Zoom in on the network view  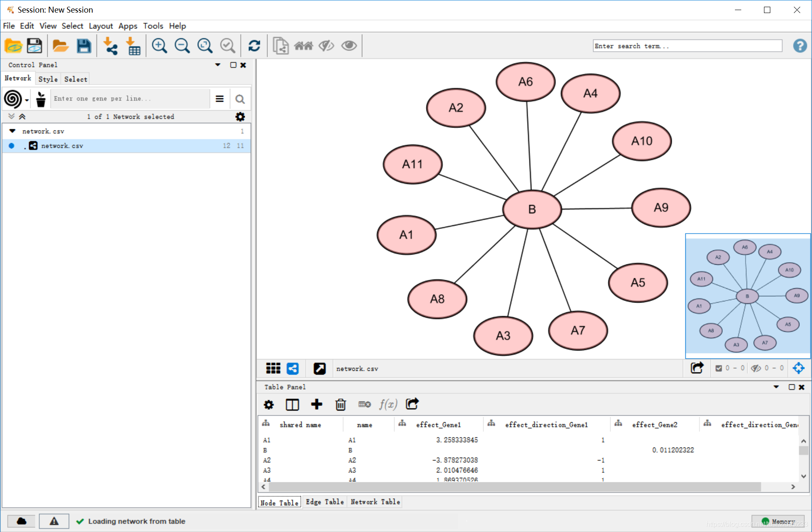click(160, 46)
